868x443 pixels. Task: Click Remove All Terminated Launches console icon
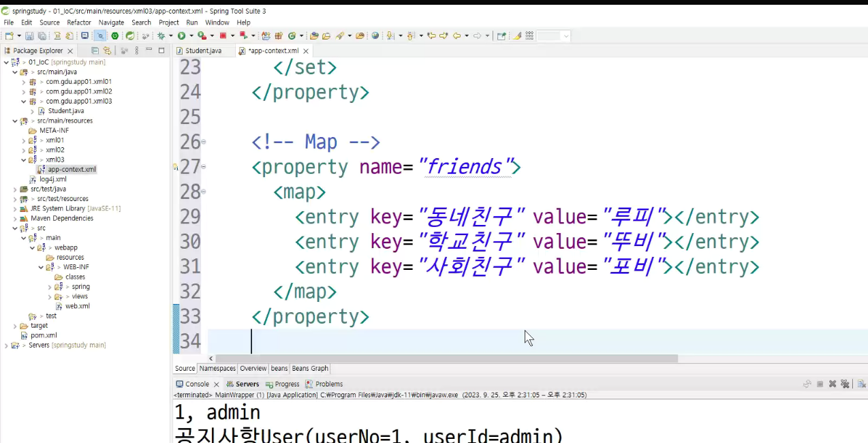coord(845,384)
